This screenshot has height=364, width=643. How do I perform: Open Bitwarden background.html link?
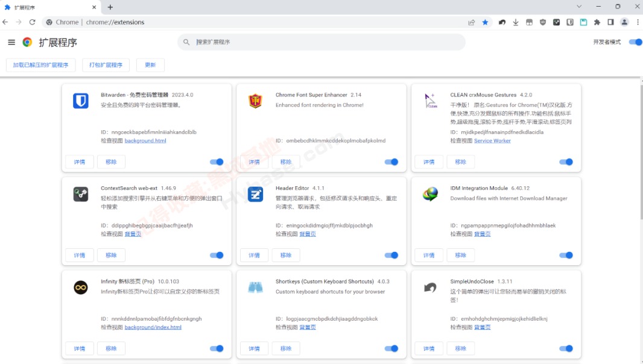pyautogui.click(x=145, y=140)
